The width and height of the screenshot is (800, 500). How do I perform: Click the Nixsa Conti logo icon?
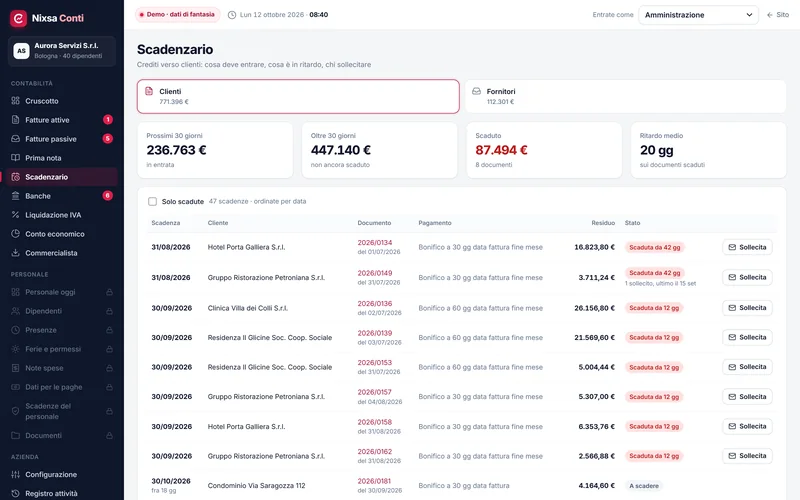[x=18, y=18]
